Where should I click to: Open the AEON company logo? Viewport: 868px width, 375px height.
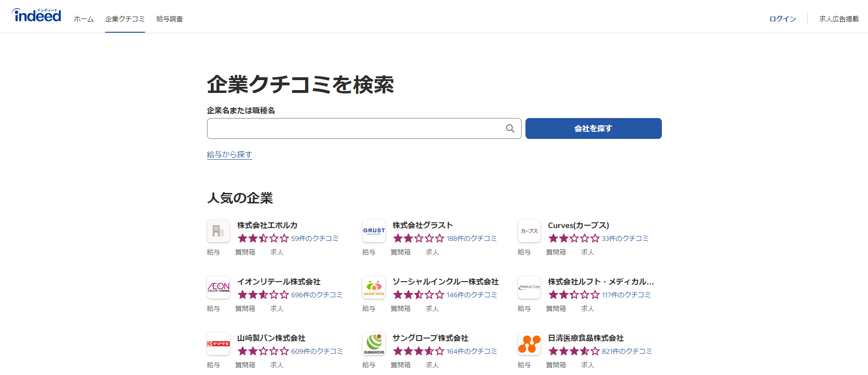click(x=218, y=287)
